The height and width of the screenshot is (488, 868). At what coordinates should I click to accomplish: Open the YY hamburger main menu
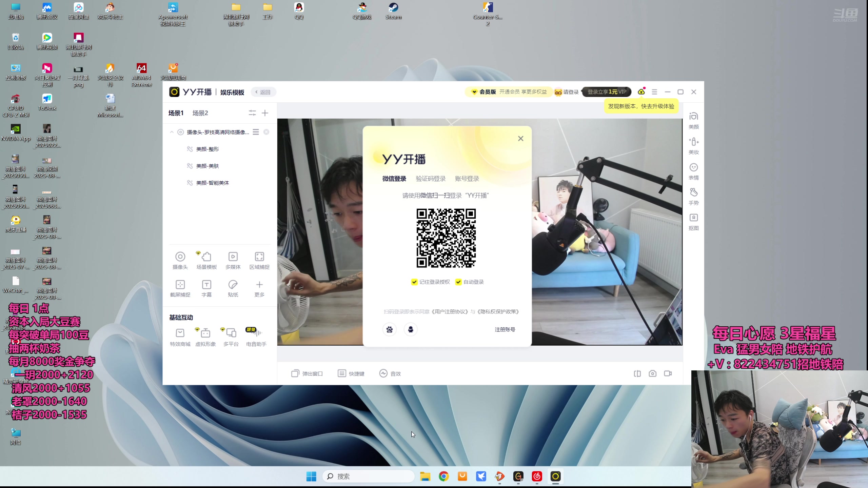tap(654, 92)
